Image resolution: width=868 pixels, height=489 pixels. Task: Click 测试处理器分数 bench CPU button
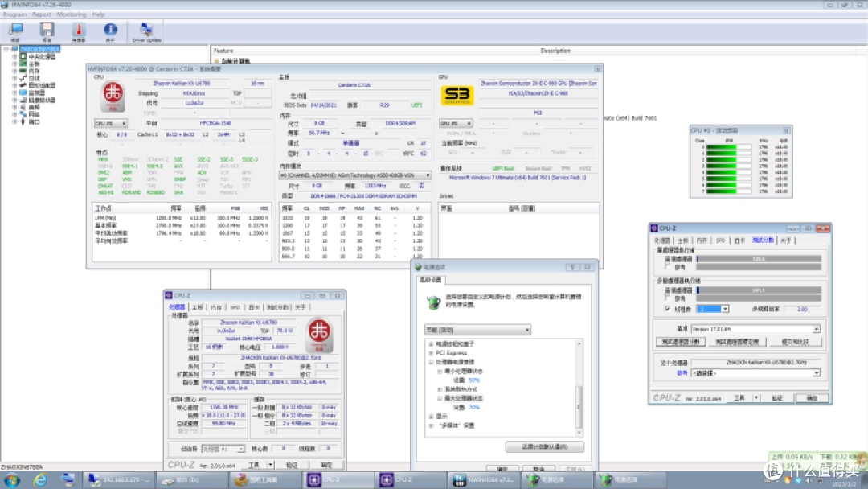681,343
